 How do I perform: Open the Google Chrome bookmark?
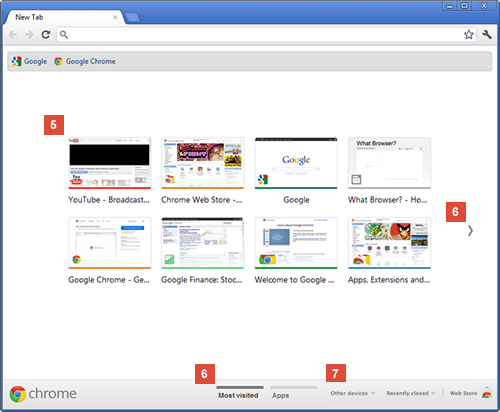[85, 61]
